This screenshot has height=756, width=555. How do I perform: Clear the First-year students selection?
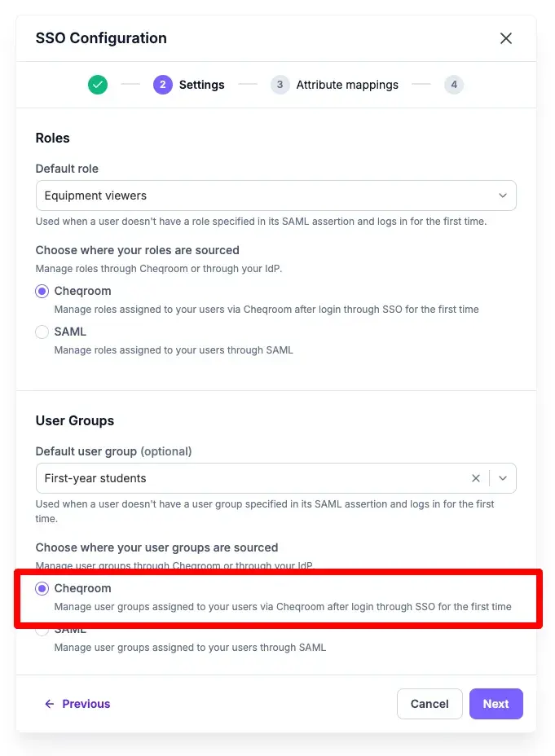[476, 478]
